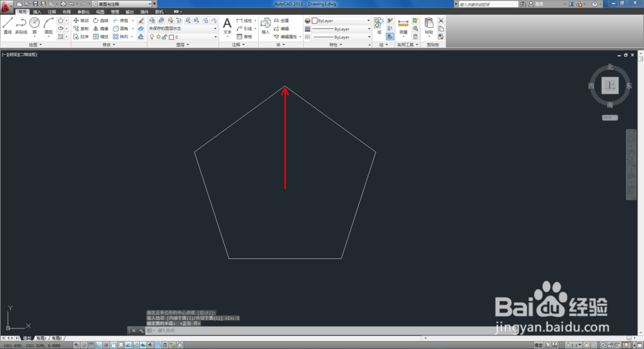
Task: Activate the Scale (缩放) command
Action: [100, 37]
